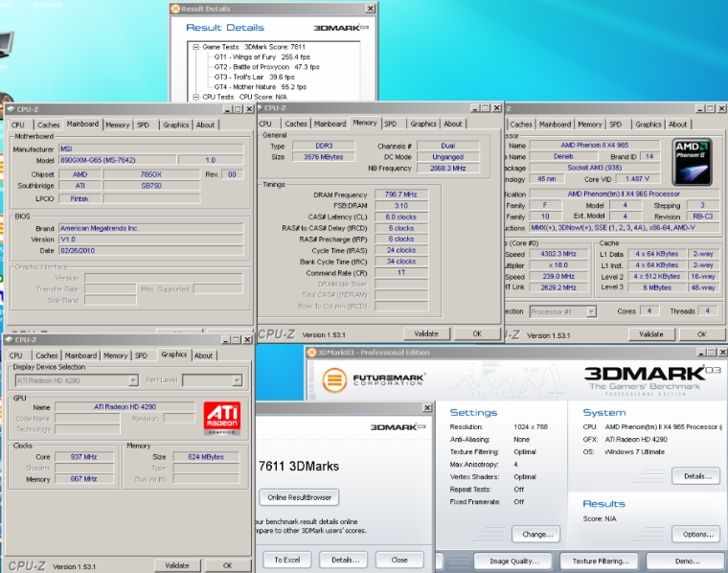Screen dimensions: 728x573
Task: Click the Result Details window title icon
Action: [174, 8]
